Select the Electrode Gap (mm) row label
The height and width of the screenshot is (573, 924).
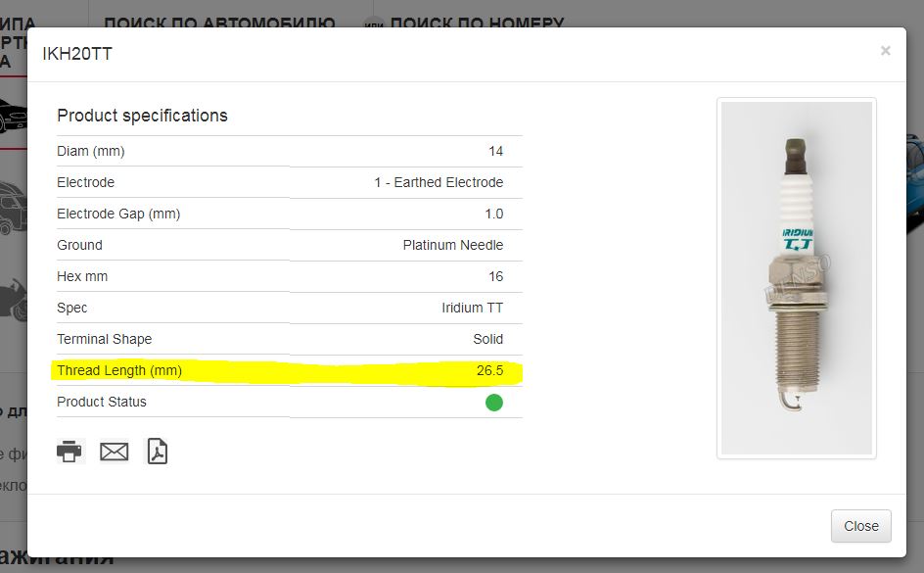click(118, 214)
